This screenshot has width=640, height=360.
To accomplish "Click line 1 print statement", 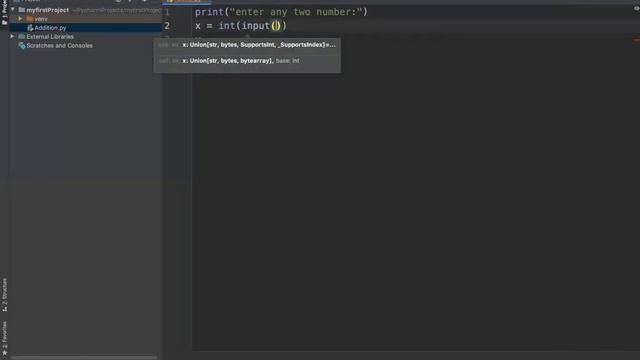I will coord(281,12).
